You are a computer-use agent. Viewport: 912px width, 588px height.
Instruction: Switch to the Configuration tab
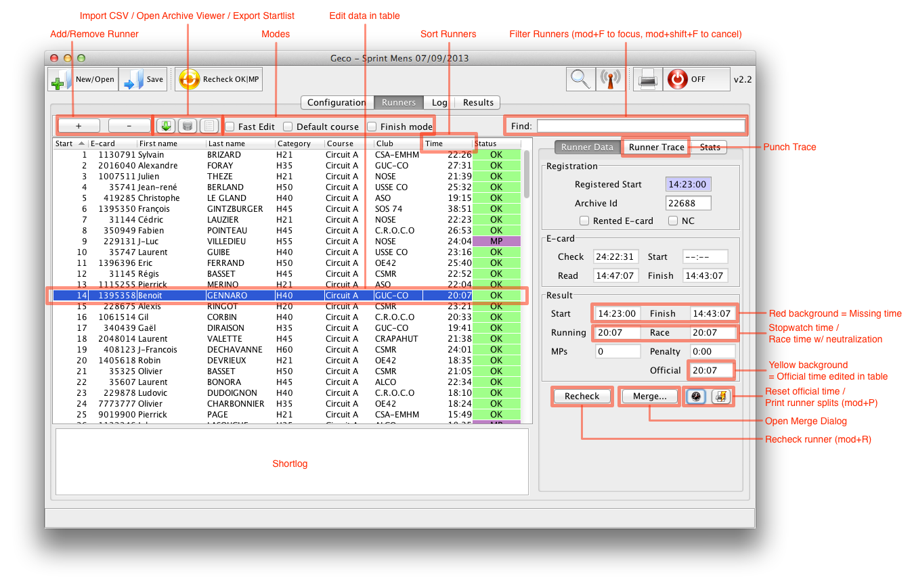(336, 103)
